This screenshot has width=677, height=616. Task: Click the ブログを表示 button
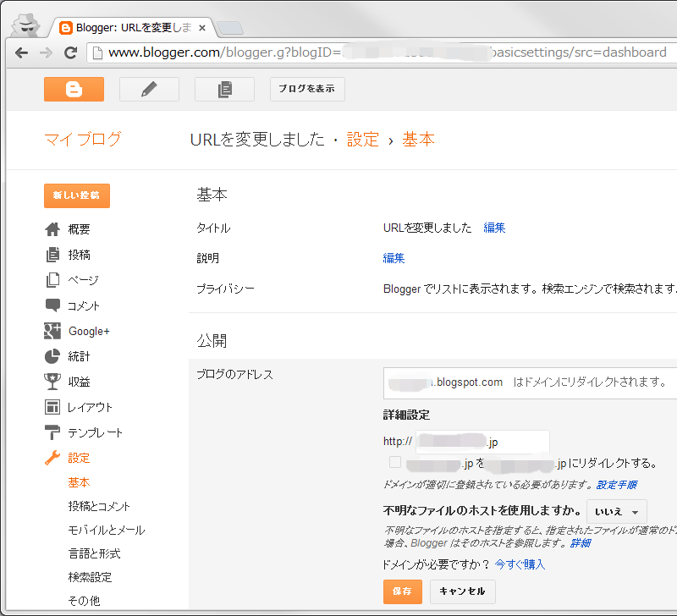tap(307, 90)
